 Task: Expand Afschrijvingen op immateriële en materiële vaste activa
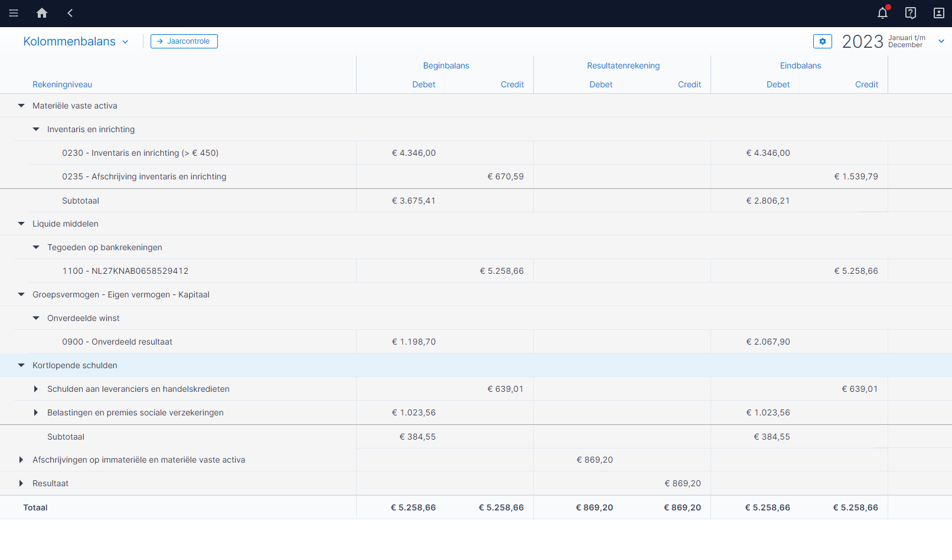(x=21, y=460)
